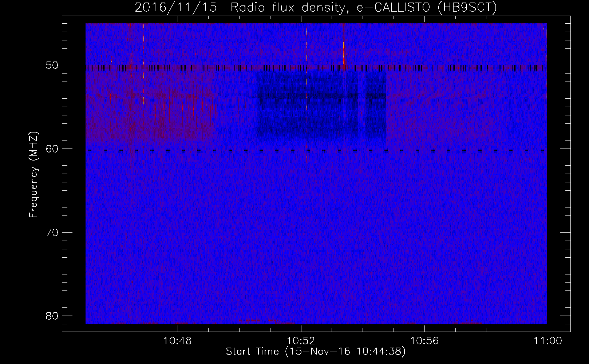Select the 'Frequency (MHZ)' axis label
The width and height of the screenshot is (589, 364).
[33, 175]
